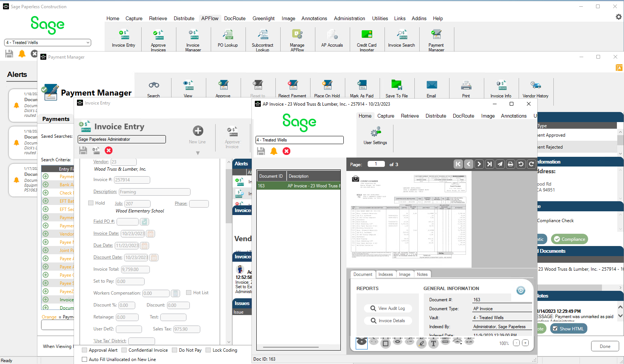Launch Invoice Manager from the ribbon

click(193, 40)
